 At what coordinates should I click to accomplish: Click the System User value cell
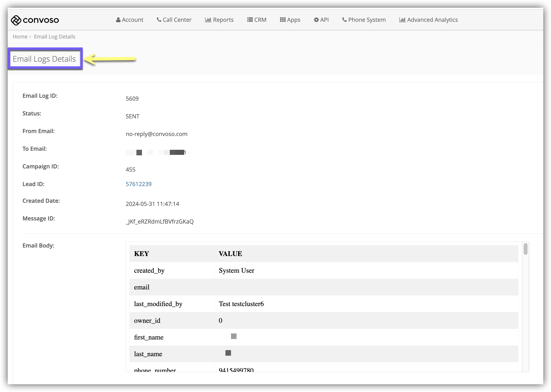tap(236, 271)
